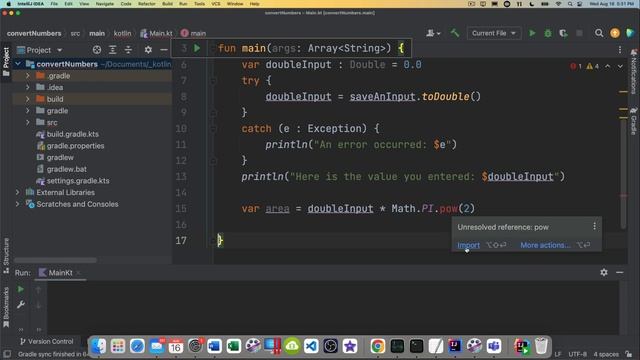
Task: Open the Structure side tab
Action: pyautogui.click(x=6, y=256)
